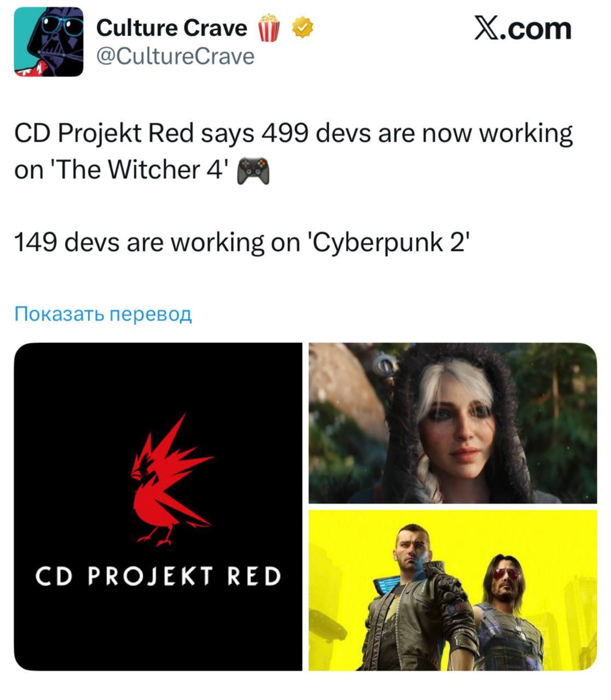This screenshot has height=700, width=611.
Task: Click the line about 'Cyberpunk 2' devs
Action: (242, 242)
